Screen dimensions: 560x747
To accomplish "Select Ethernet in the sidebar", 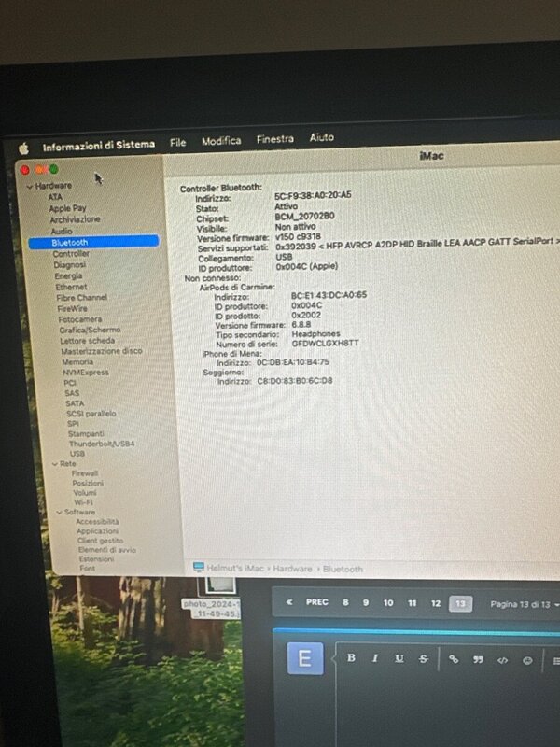I will tap(71, 287).
